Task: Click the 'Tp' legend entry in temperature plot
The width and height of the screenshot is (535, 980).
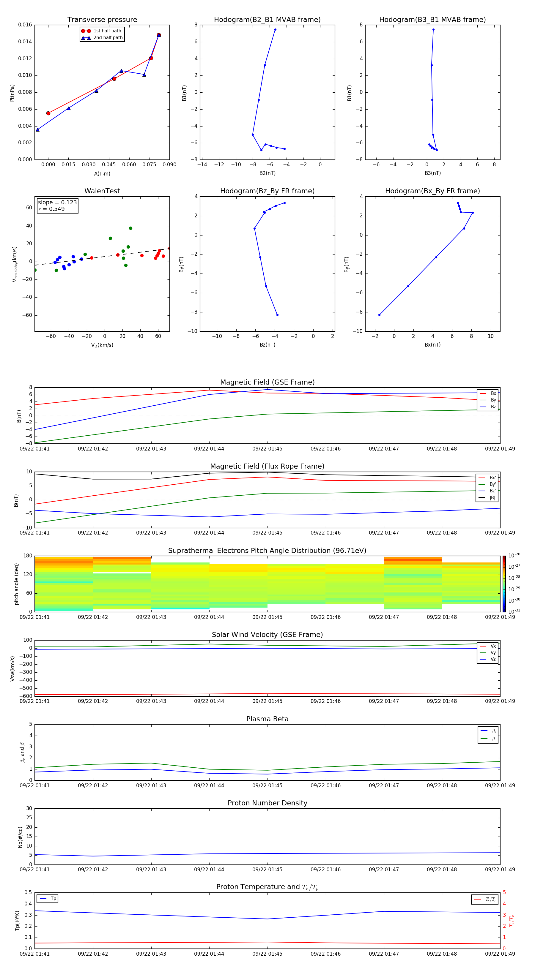Action: click(48, 899)
